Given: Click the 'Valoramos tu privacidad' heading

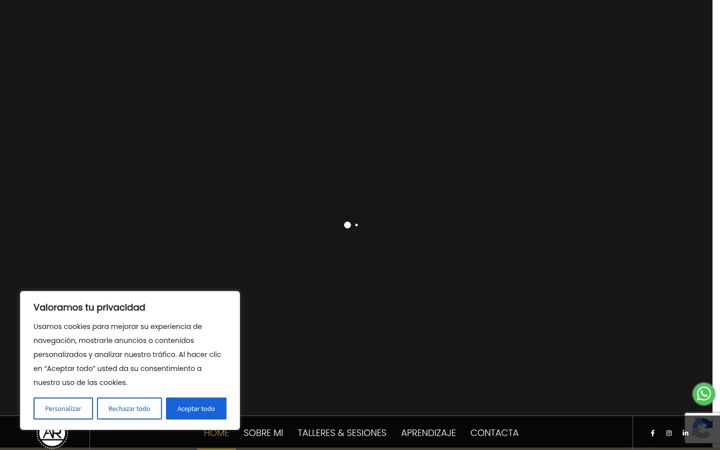Looking at the screenshot, I should pos(89,308).
